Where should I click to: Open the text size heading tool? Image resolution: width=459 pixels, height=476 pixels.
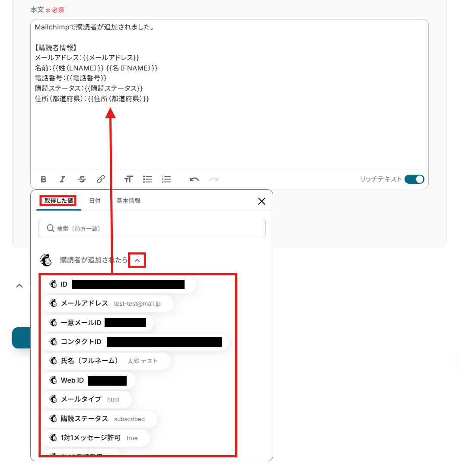coord(128,179)
